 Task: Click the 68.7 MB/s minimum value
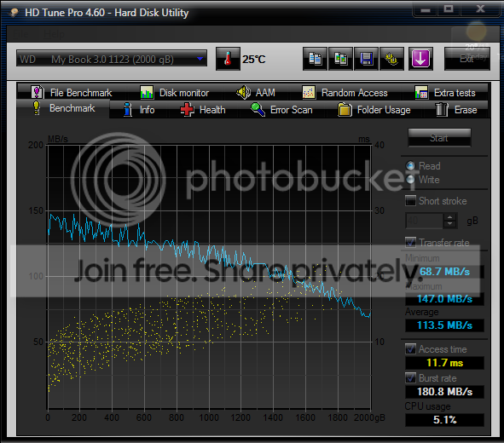444,272
